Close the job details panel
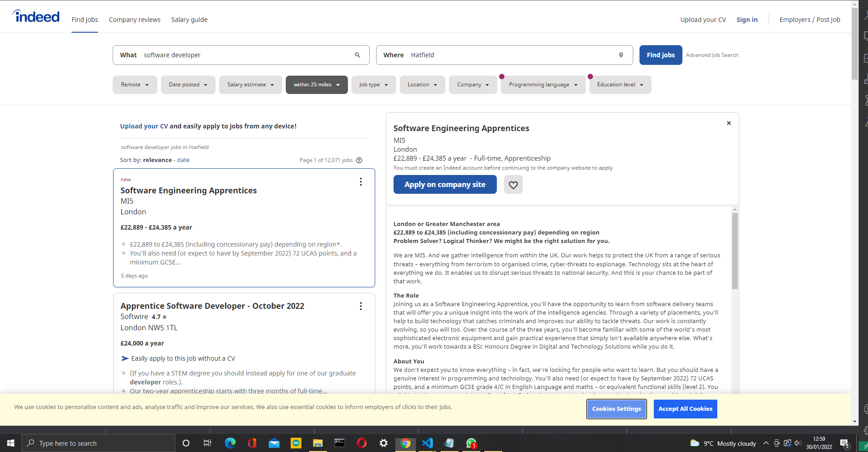The image size is (868, 452). [728, 123]
